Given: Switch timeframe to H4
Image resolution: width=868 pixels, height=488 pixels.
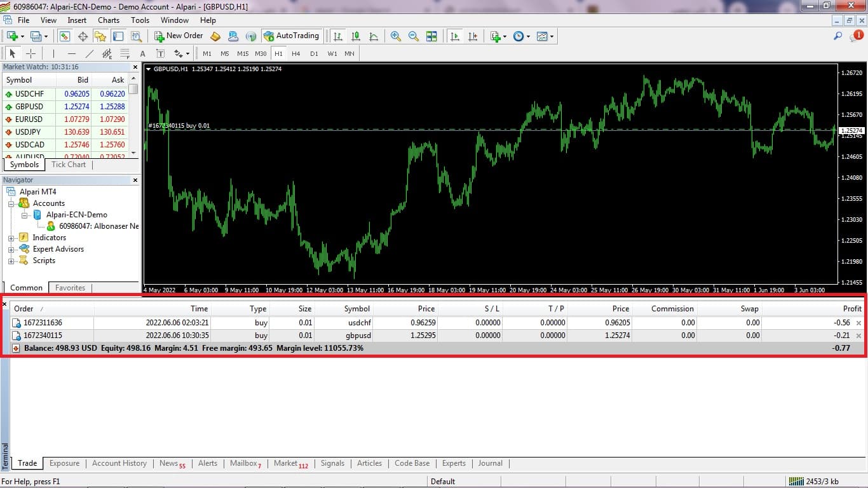Looking at the screenshot, I should pos(296,53).
